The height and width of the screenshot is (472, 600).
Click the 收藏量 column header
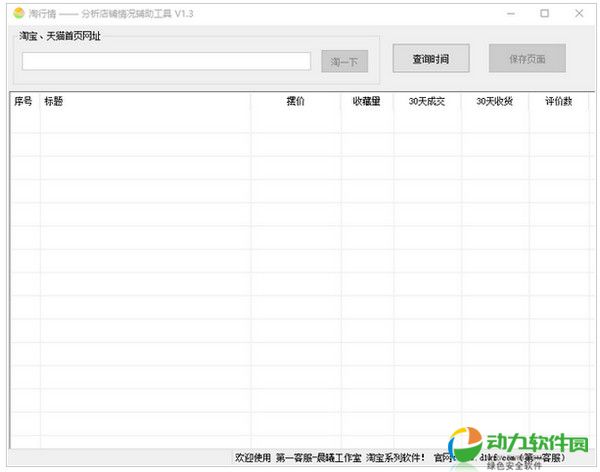tap(366, 101)
